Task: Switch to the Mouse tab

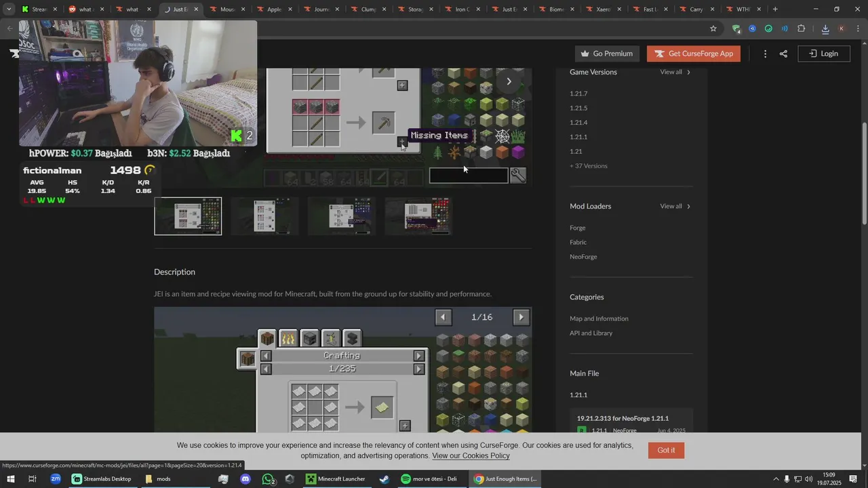Action: point(226,9)
